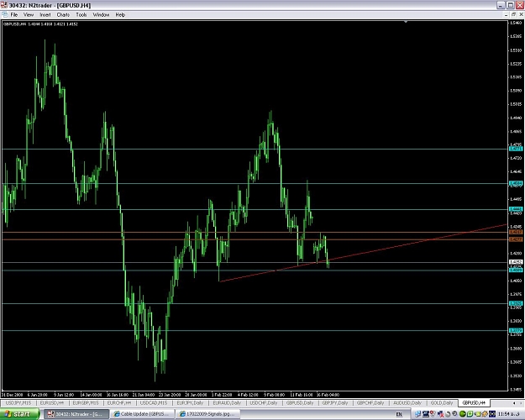Open the File menu
The image size is (525, 420).
coord(14,15)
